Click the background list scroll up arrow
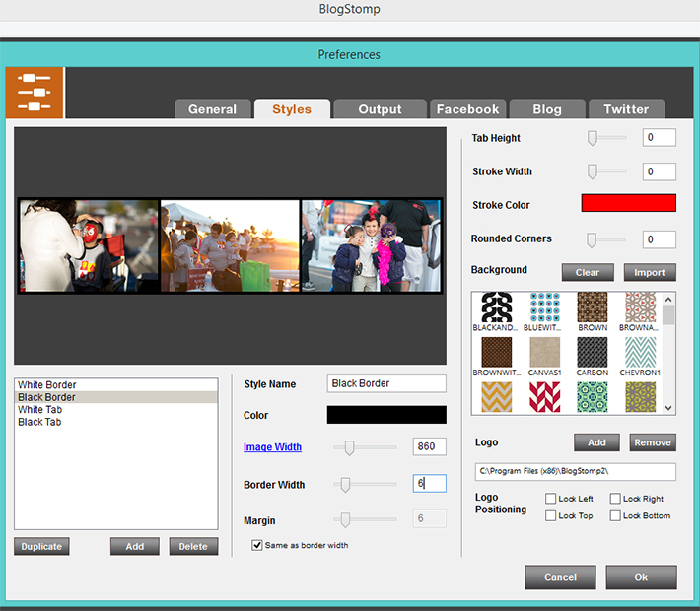 pos(668,300)
